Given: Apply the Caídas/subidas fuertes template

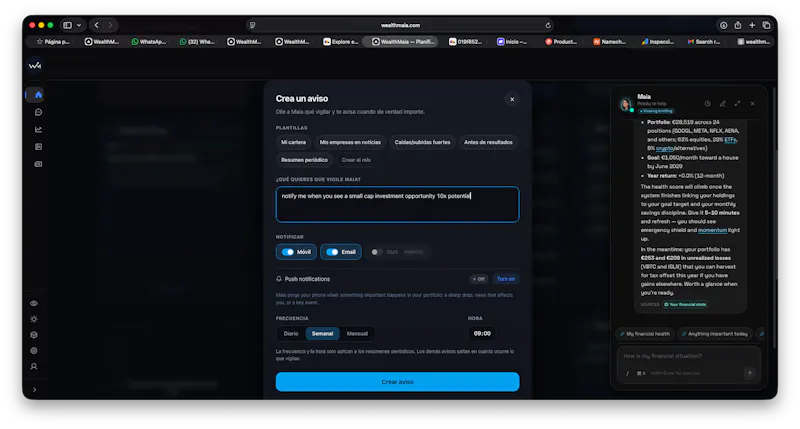Looking at the screenshot, I should coord(422,142).
